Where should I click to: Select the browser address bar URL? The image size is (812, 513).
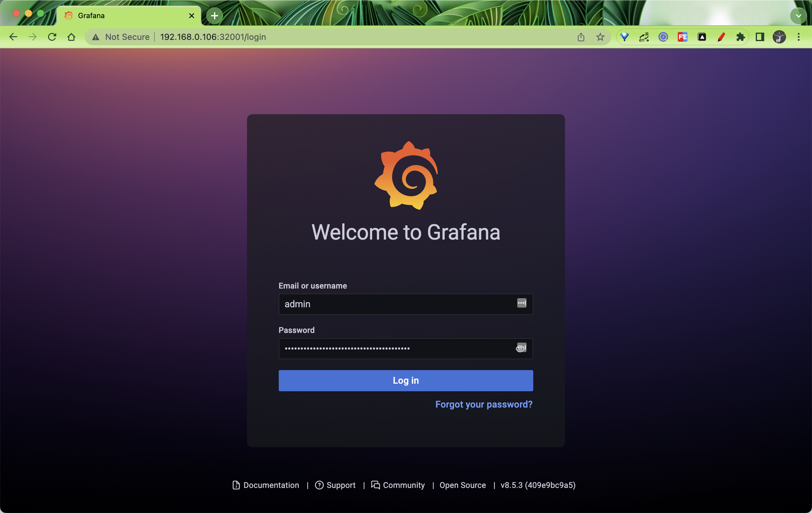point(213,37)
